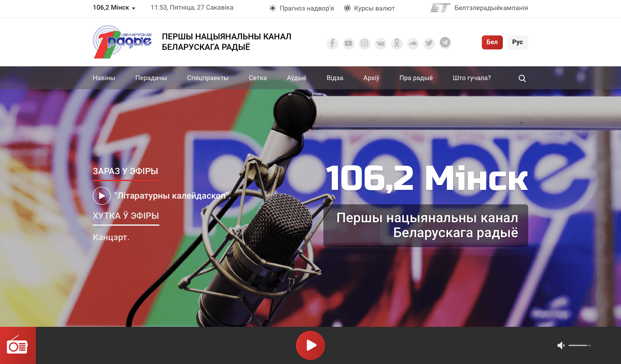Open the VK social icon
This screenshot has height=364, width=621.
(x=381, y=43)
